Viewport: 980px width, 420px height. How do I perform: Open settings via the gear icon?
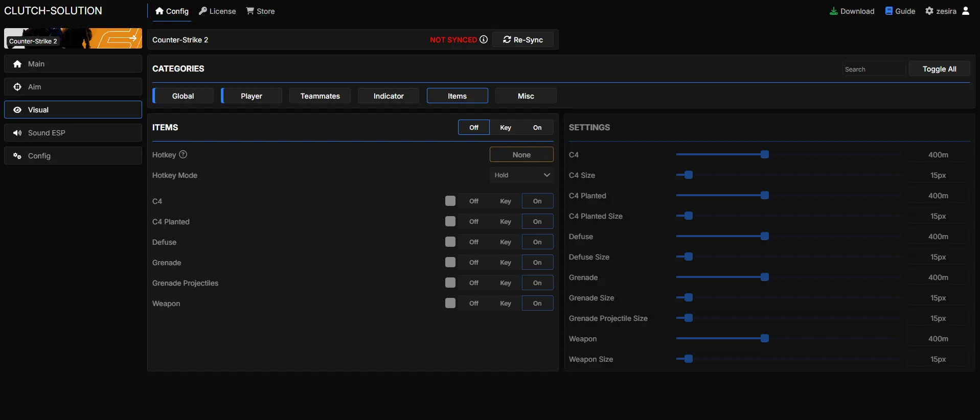point(929,11)
